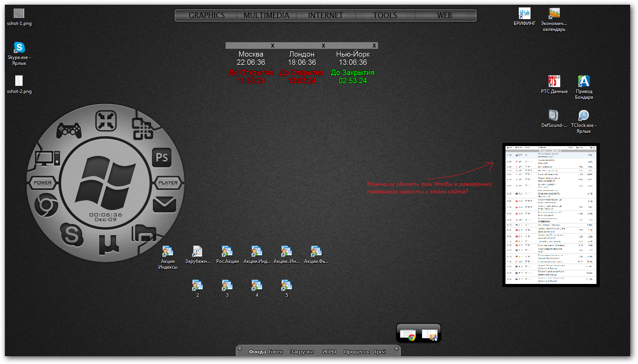The image size is (638, 364).
Task: Open the GRAPHICS menu in top bar
Action: coord(207,15)
